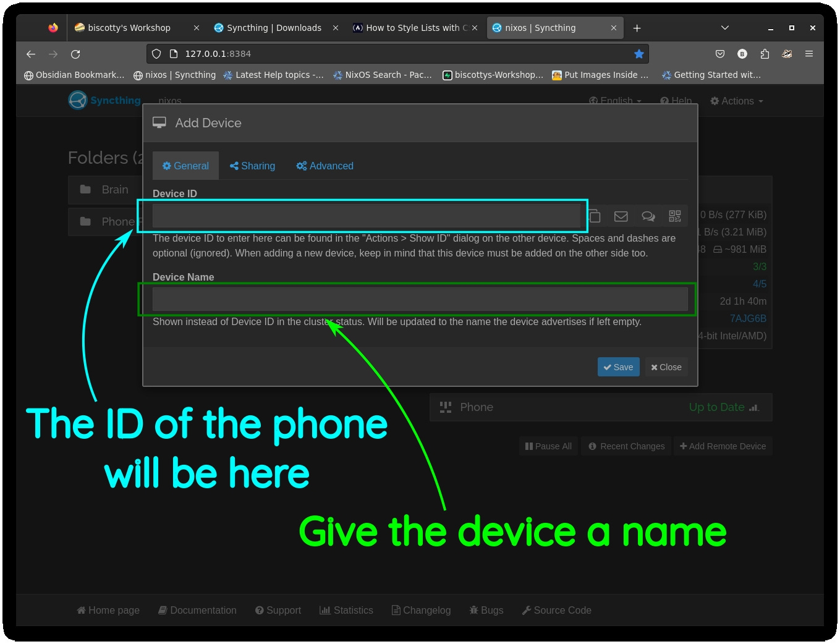
Task: Switch to the Sharing tab
Action: pyautogui.click(x=252, y=166)
